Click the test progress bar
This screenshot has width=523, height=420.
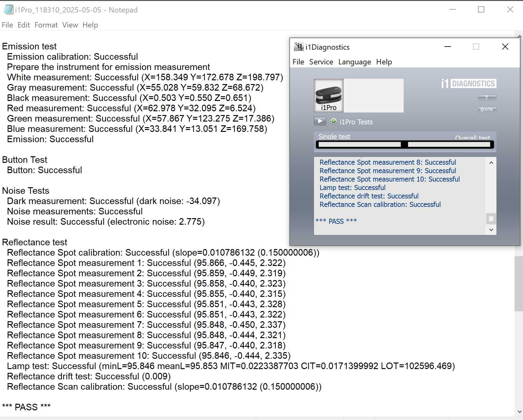pyautogui.click(x=405, y=144)
